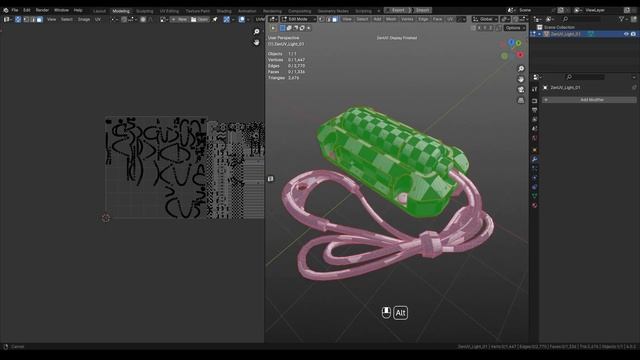The image size is (640, 360).
Task: Open the outliner display mode dropdown
Action: pos(550,19)
